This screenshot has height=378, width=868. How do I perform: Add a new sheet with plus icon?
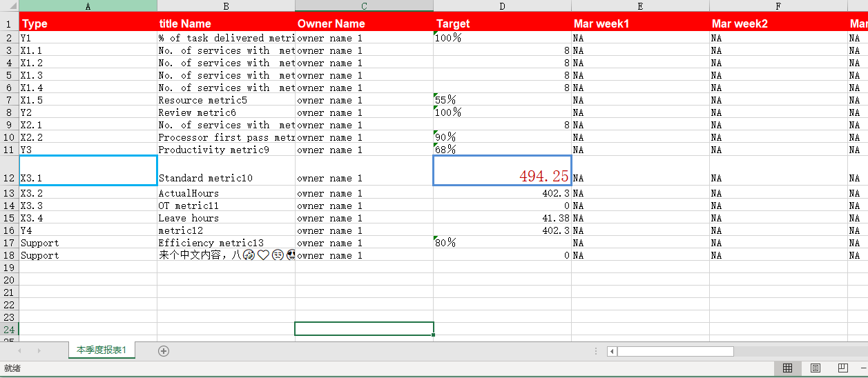tap(164, 350)
